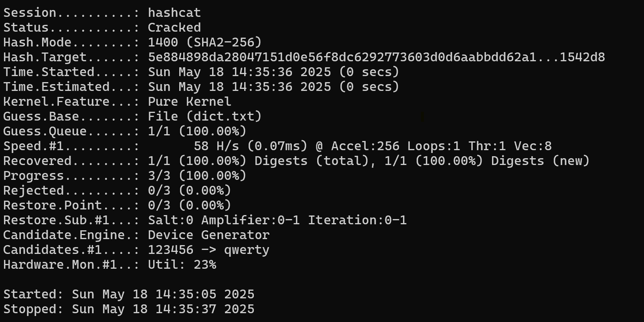This screenshot has width=644, height=322.
Task: Click the 'hashcat' session name text
Action: (x=174, y=13)
